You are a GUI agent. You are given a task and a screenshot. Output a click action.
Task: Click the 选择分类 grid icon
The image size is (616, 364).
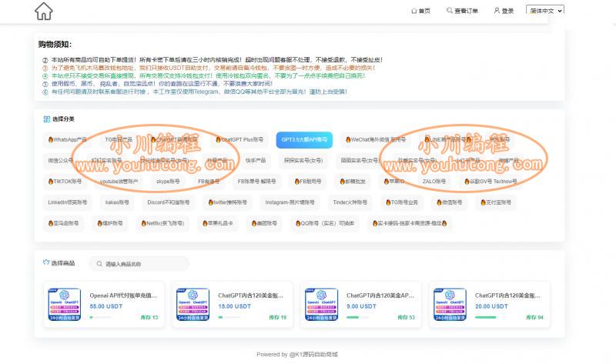(x=47, y=119)
